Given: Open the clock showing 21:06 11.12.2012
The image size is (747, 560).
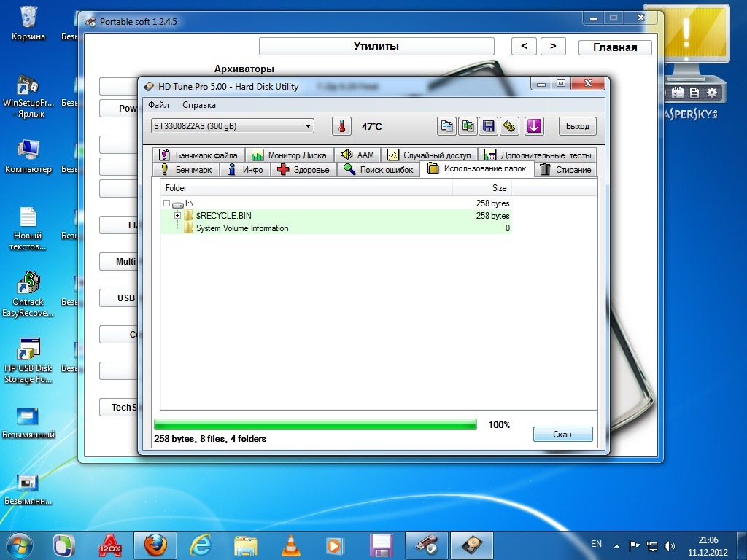Looking at the screenshot, I should pos(708,546).
